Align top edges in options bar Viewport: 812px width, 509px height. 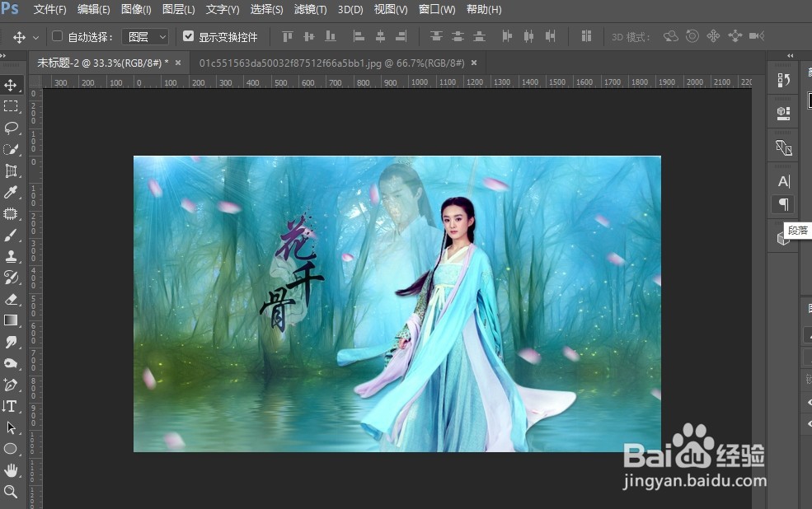click(x=288, y=36)
